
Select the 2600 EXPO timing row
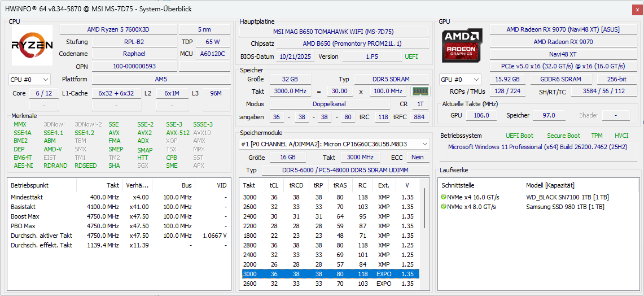330,284
